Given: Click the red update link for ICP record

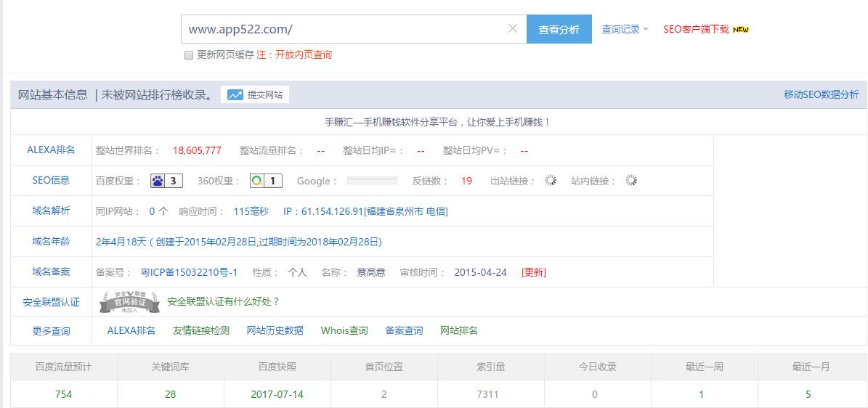Looking at the screenshot, I should pyautogui.click(x=534, y=273).
